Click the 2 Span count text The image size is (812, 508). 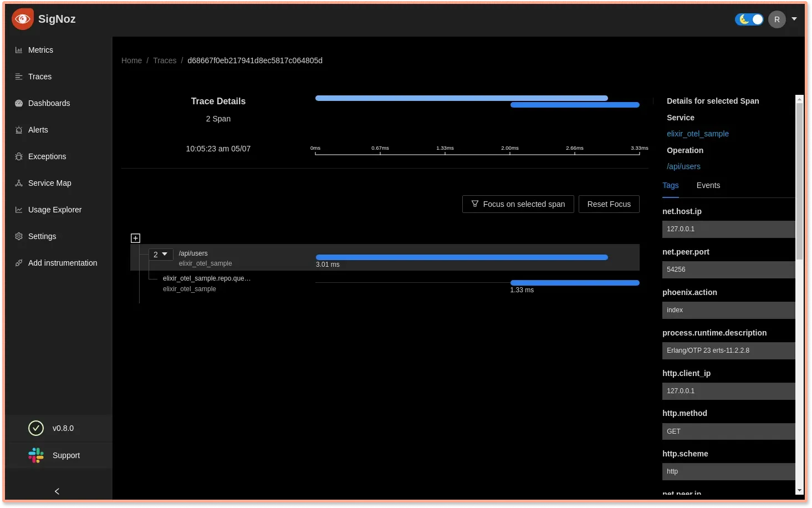218,119
